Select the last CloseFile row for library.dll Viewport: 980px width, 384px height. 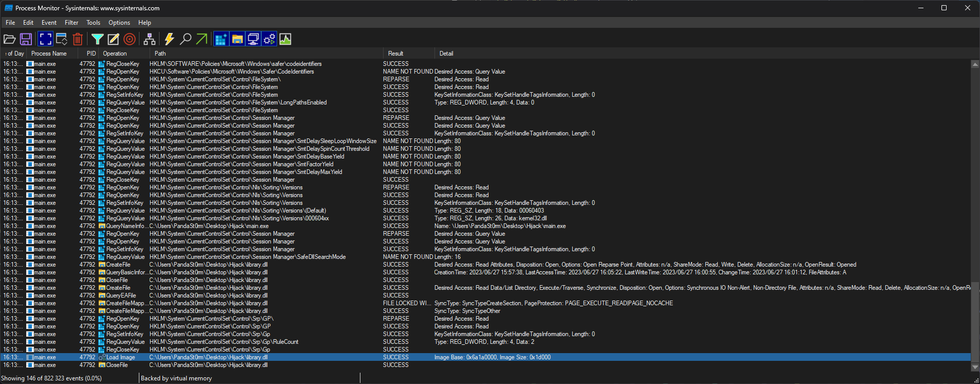(485, 365)
